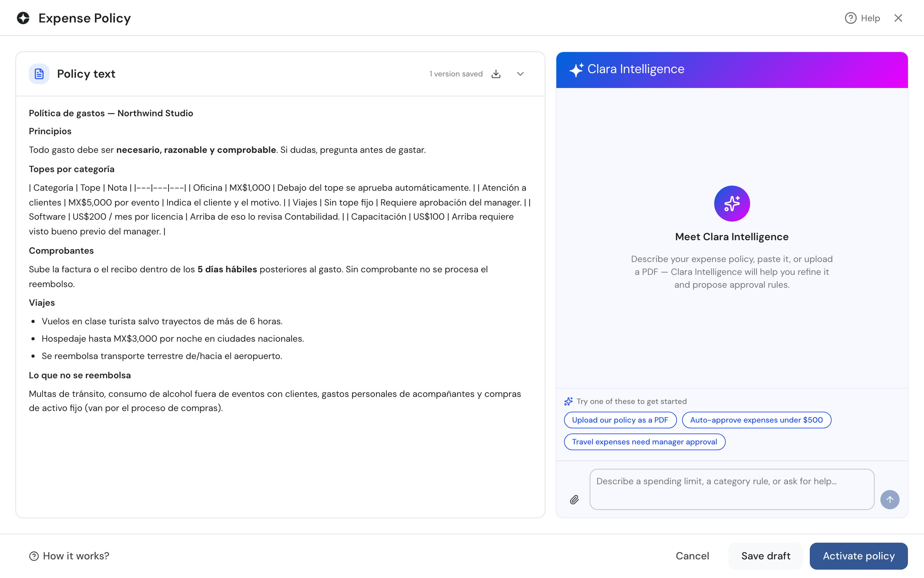Click the app logo beside Expense Policy
The height and width of the screenshot is (578, 924).
(x=23, y=18)
